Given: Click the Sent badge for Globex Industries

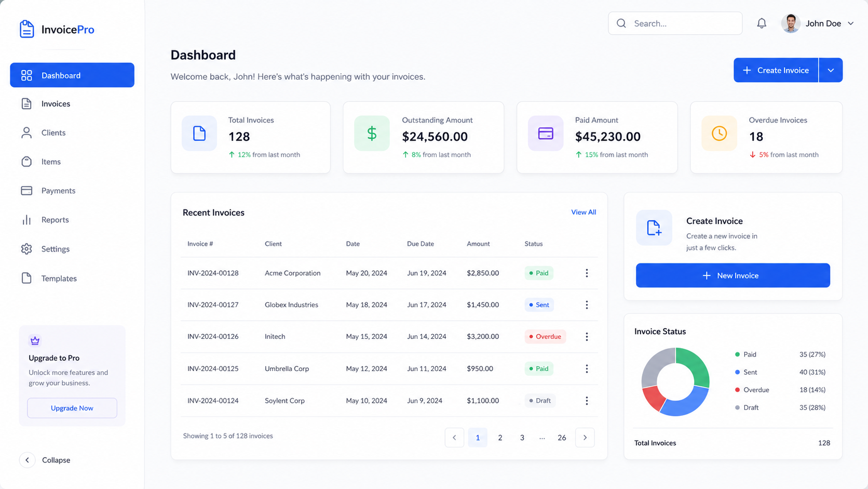Looking at the screenshot, I should pyautogui.click(x=539, y=305).
